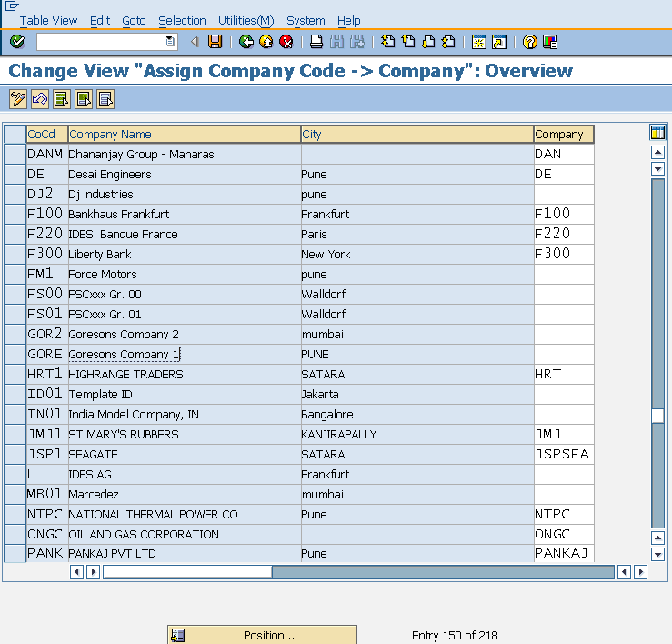The image size is (672, 644).
Task: Click the green checkmark Enter icon
Action: tap(17, 42)
